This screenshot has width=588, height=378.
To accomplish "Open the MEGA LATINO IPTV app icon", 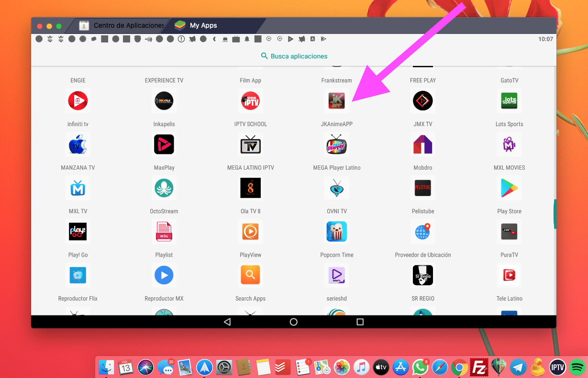I will [x=250, y=144].
